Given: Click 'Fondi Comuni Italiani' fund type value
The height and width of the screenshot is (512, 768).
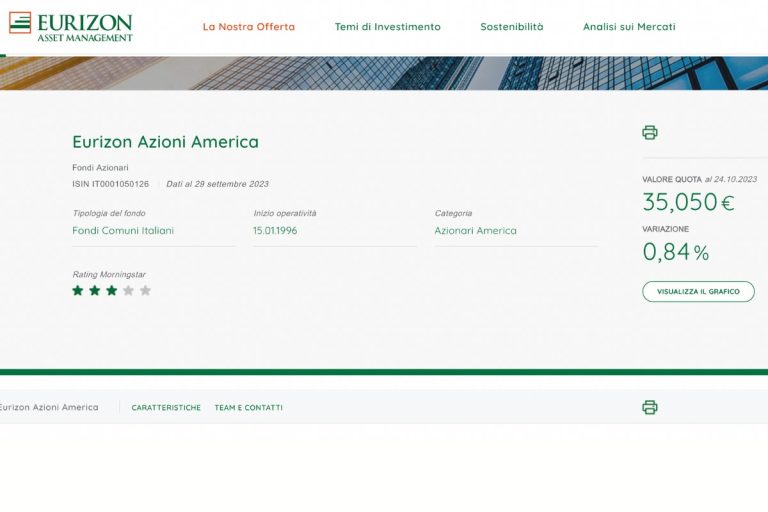Looking at the screenshot, I should pyautogui.click(x=123, y=230).
